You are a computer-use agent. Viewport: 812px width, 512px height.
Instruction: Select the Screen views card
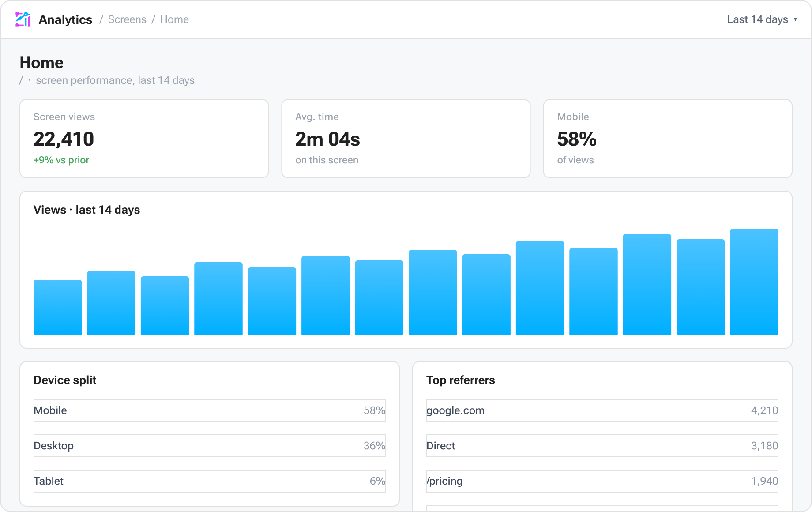pyautogui.click(x=144, y=139)
